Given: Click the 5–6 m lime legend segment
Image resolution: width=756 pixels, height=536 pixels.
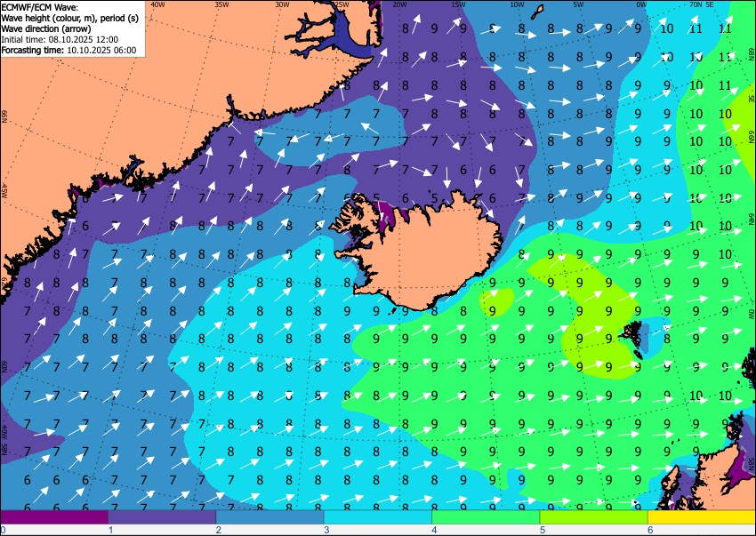Looking at the screenshot, I should click(594, 516).
